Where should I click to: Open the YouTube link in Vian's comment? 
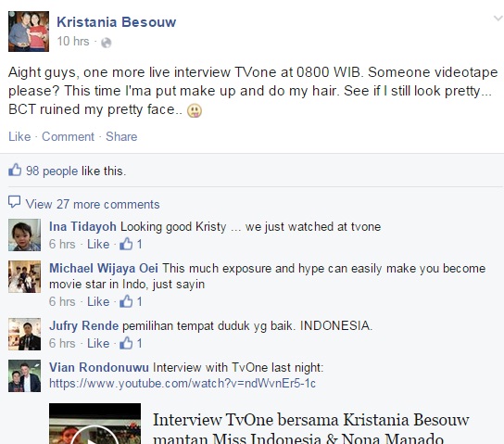tap(183, 383)
